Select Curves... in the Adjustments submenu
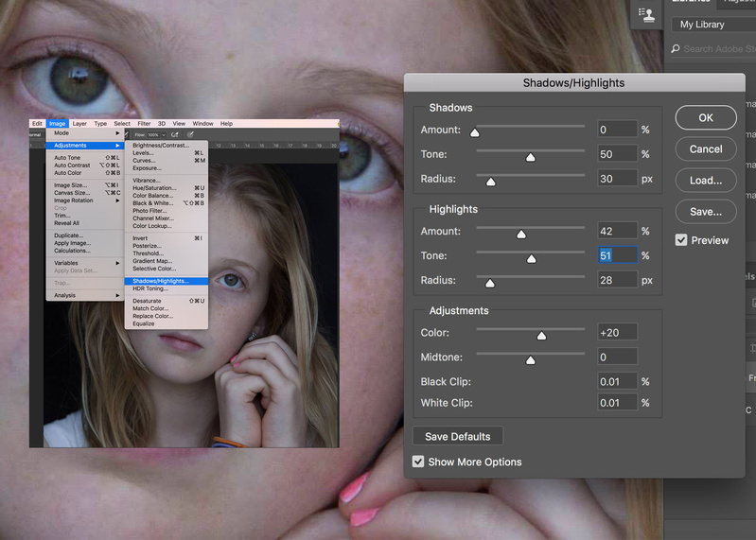This screenshot has width=756, height=540. pyautogui.click(x=167, y=161)
